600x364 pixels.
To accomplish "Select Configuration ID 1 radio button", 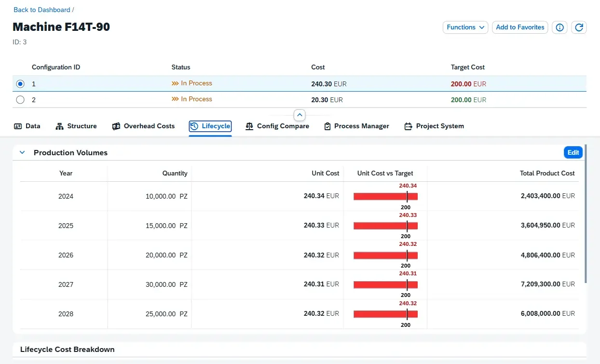I will (20, 83).
